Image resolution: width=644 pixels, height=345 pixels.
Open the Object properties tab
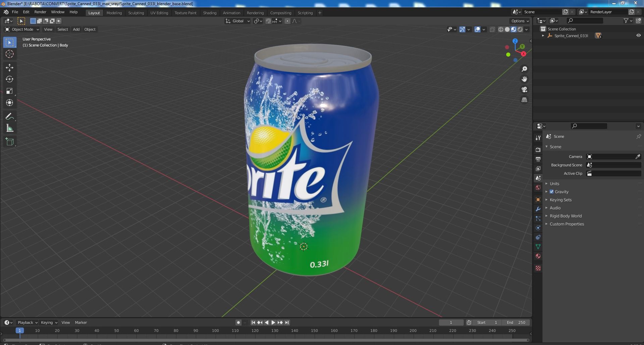click(x=538, y=200)
